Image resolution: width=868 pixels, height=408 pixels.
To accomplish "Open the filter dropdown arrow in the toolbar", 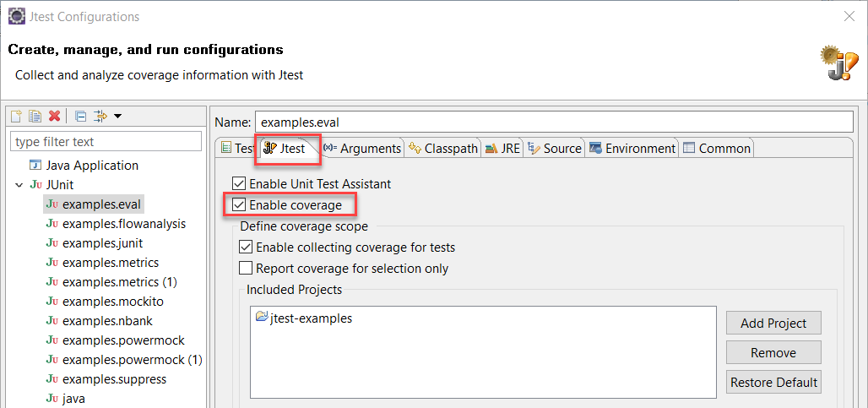I will click(x=117, y=116).
